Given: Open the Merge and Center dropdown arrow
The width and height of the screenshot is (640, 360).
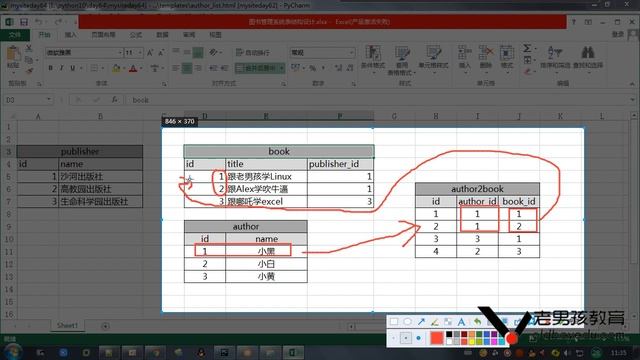Looking at the screenshot, I should pos(282,68).
